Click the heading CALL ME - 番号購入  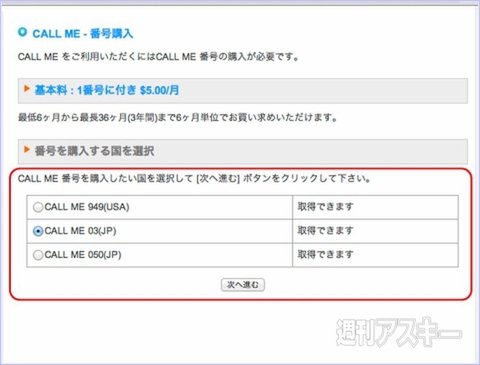pos(83,34)
